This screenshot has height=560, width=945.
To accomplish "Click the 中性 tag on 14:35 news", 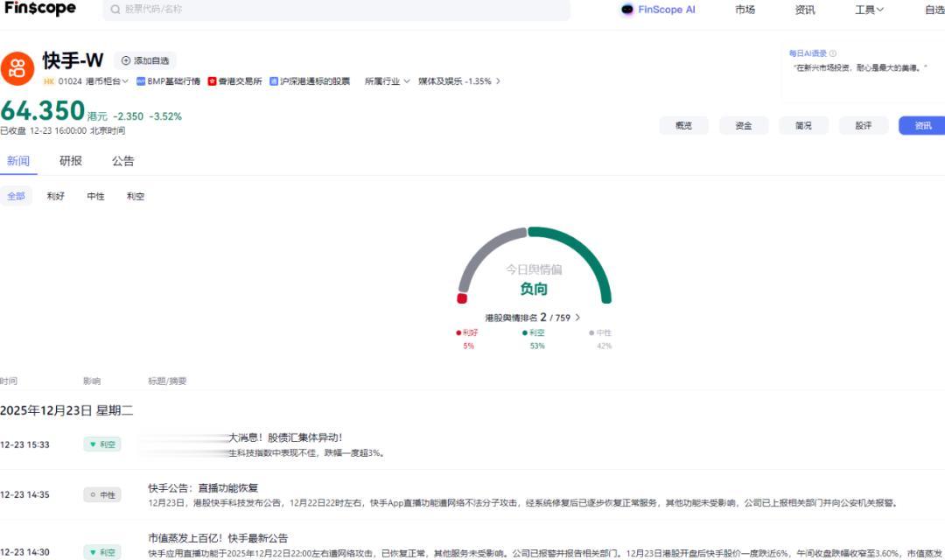I will pos(102,495).
